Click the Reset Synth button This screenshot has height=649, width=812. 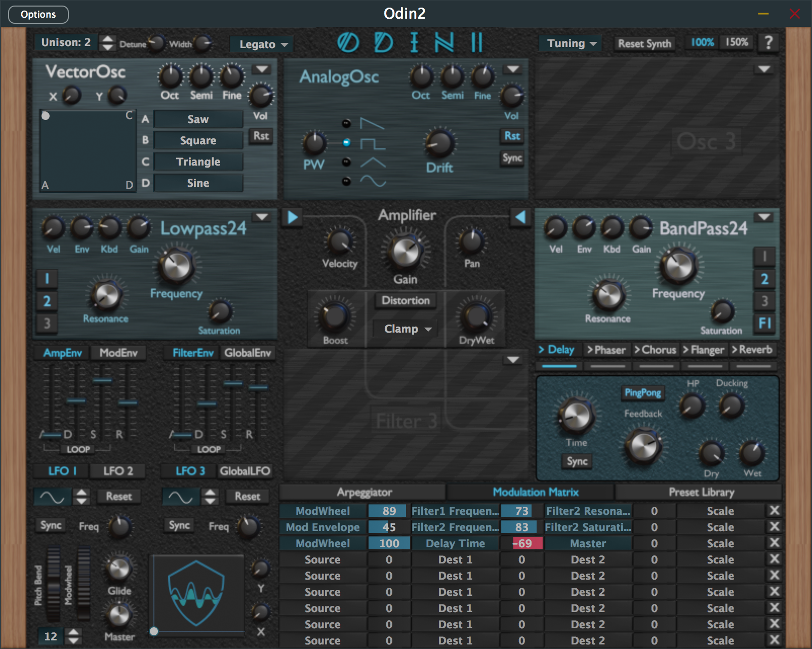[644, 44]
